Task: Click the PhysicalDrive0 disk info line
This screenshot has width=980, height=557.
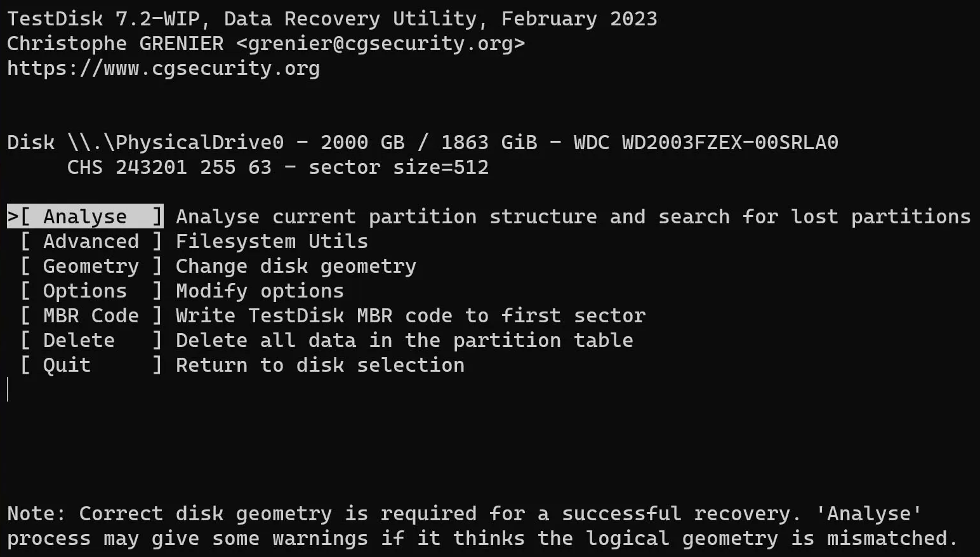Action: tap(423, 142)
